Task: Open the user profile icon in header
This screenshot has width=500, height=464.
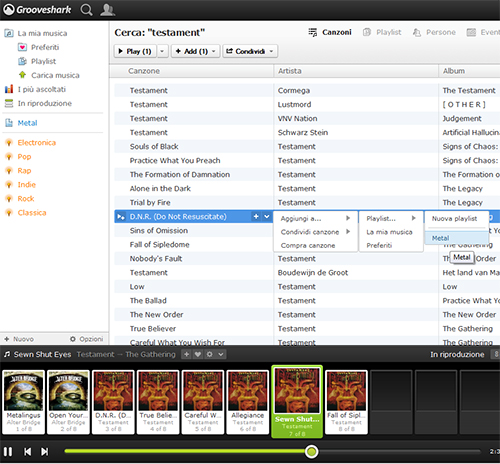Action: pos(107,10)
